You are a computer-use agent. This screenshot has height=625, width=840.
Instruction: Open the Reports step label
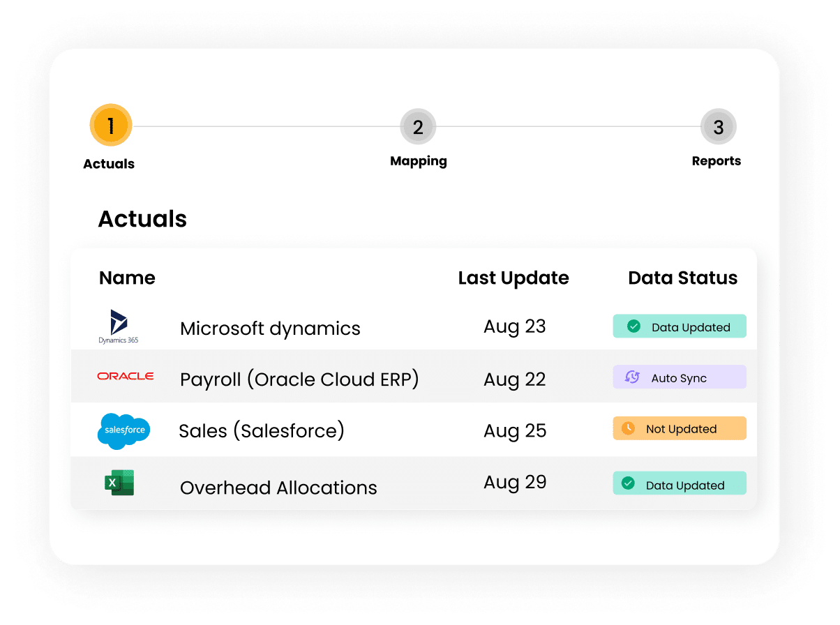[717, 161]
